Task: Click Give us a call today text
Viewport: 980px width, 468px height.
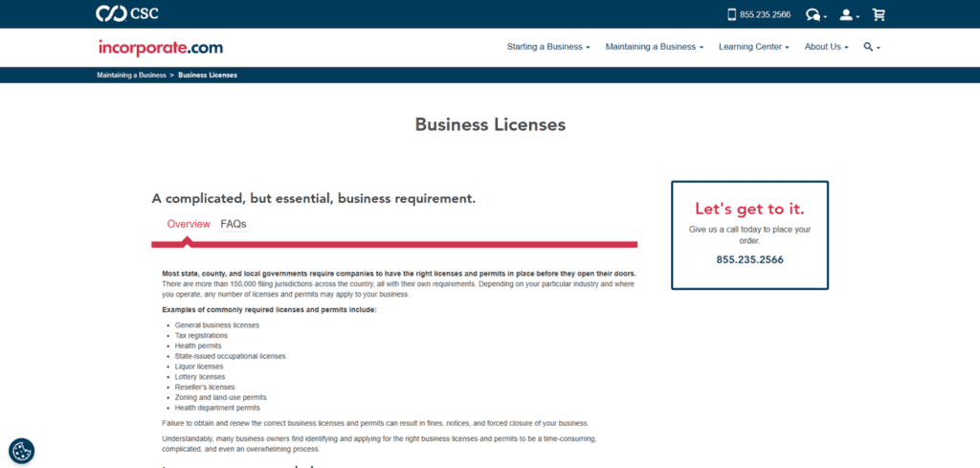Action: click(x=749, y=234)
